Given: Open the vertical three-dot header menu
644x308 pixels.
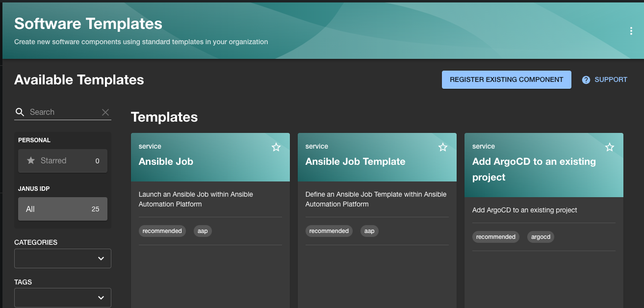Looking at the screenshot, I should click(x=631, y=31).
